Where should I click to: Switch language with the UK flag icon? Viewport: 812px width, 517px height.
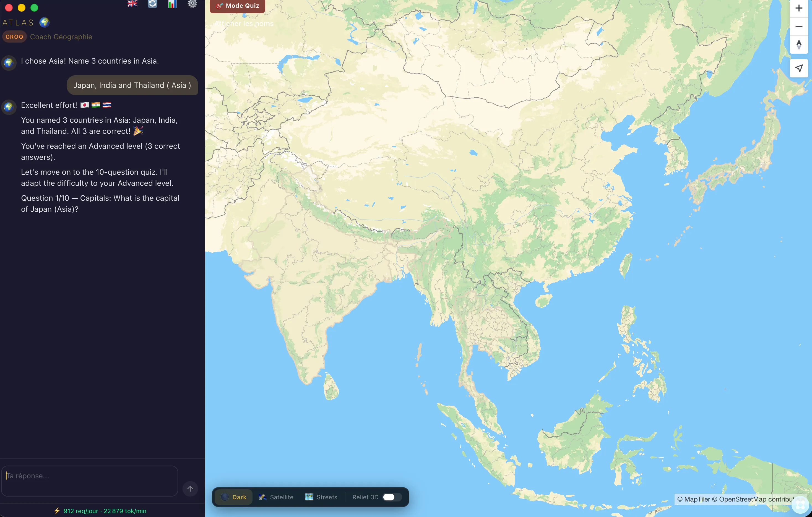(x=132, y=4)
